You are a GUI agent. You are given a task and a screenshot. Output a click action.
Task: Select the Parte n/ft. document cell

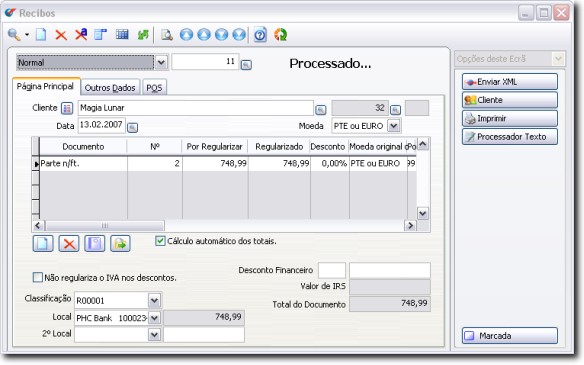click(x=83, y=164)
